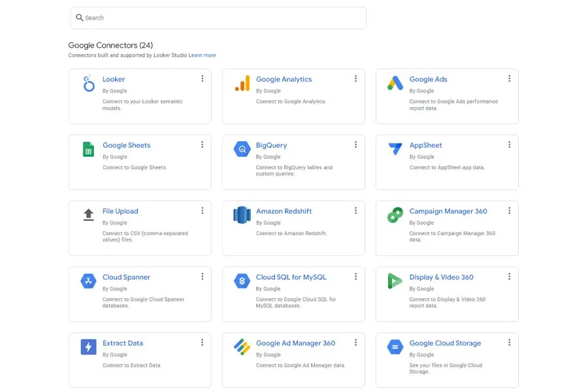Open Campaign Manager 360 card's kebab menu
588x392 pixels.
(509, 210)
